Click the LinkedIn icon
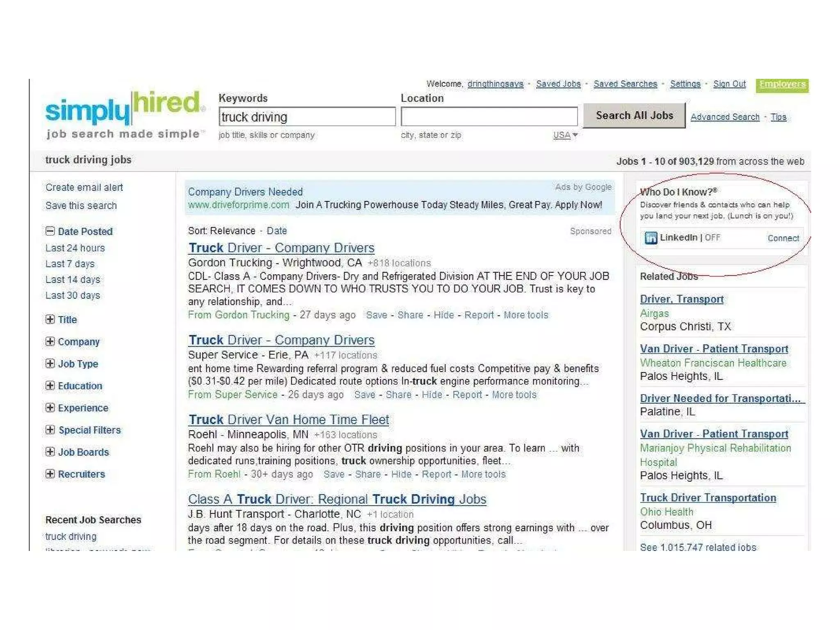Image resolution: width=840 pixels, height=630 pixels. tap(651, 238)
